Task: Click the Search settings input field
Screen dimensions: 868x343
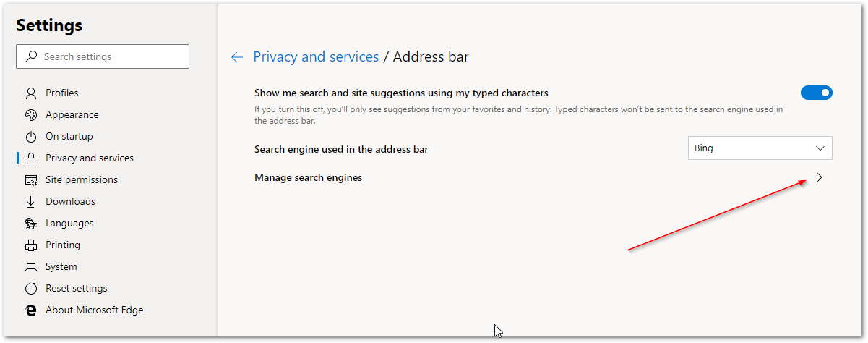Action: tap(108, 56)
